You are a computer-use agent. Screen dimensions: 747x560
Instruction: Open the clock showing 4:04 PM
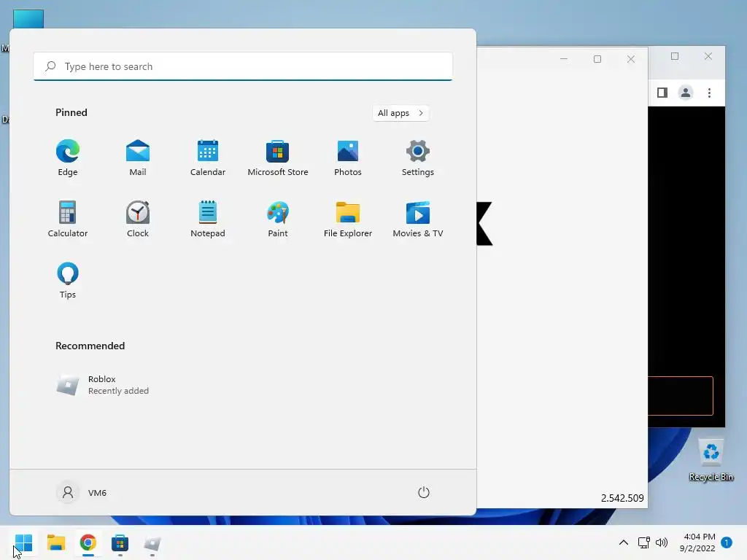pyautogui.click(x=697, y=542)
